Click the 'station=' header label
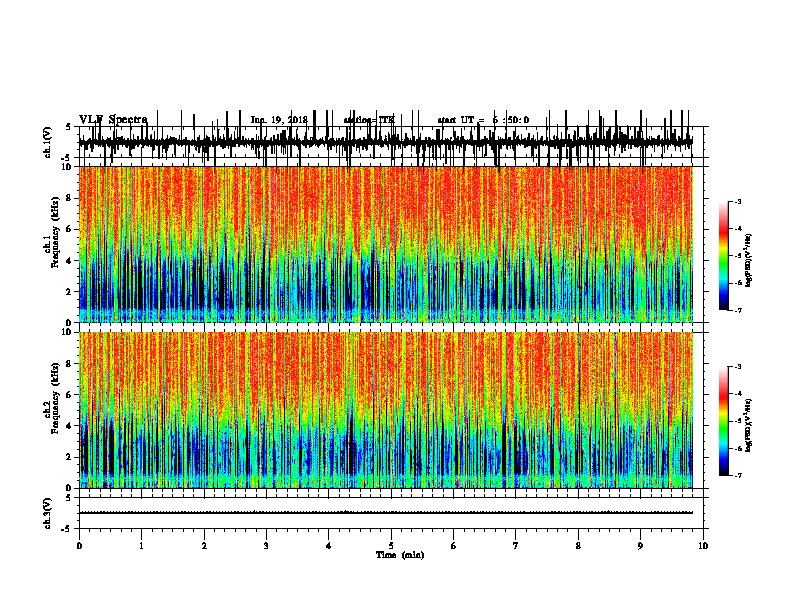 tap(362, 120)
